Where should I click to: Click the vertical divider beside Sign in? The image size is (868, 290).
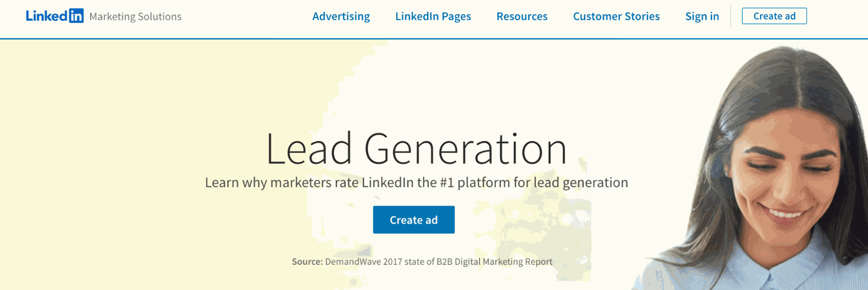[731, 16]
